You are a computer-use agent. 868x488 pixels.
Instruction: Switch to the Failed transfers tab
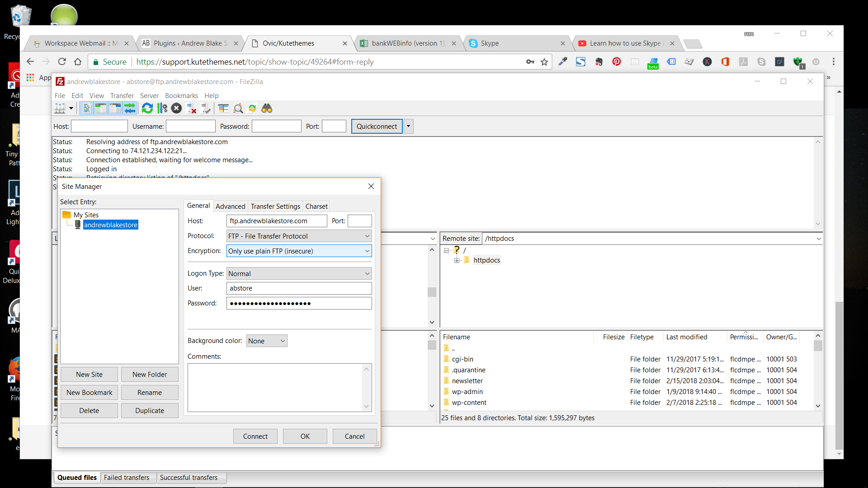click(x=127, y=478)
